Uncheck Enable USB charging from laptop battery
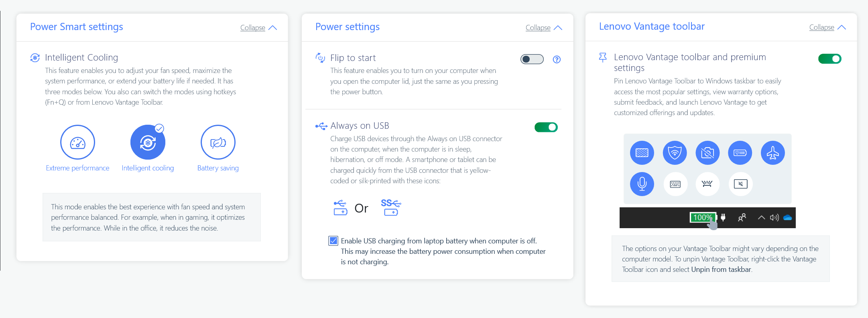Screen dimensions: 868x318 (333, 241)
